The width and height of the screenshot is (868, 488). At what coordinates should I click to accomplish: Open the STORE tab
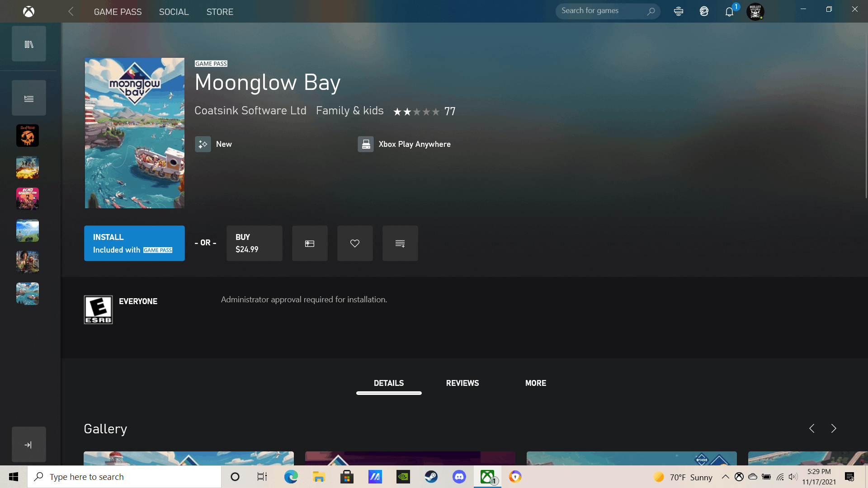click(220, 12)
